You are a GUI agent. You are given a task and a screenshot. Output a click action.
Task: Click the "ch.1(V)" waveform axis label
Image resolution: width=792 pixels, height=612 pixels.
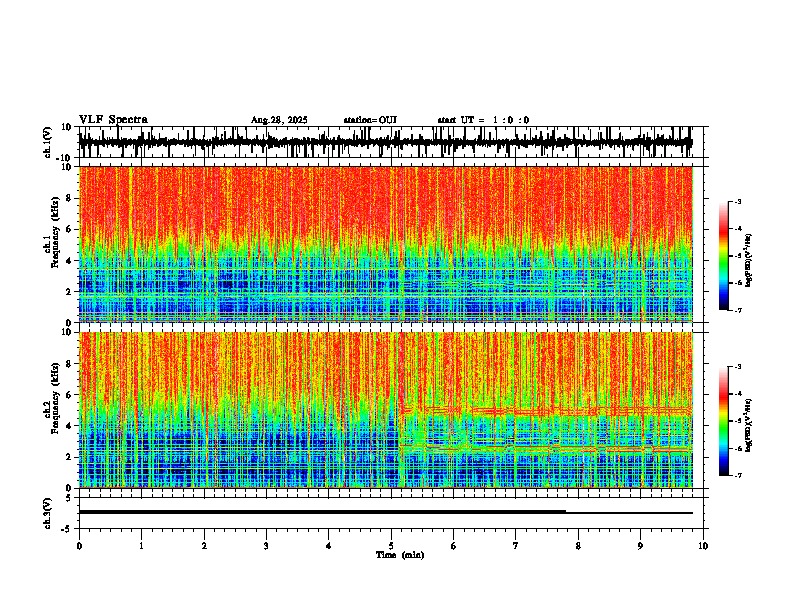[x=48, y=142]
